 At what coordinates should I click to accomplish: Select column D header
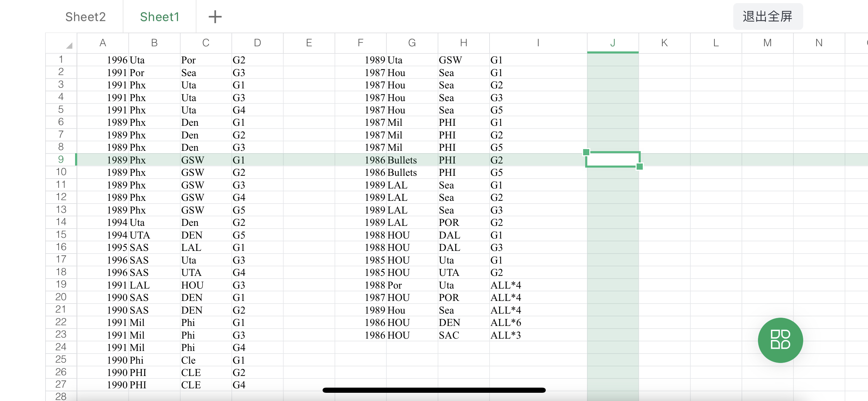click(257, 43)
